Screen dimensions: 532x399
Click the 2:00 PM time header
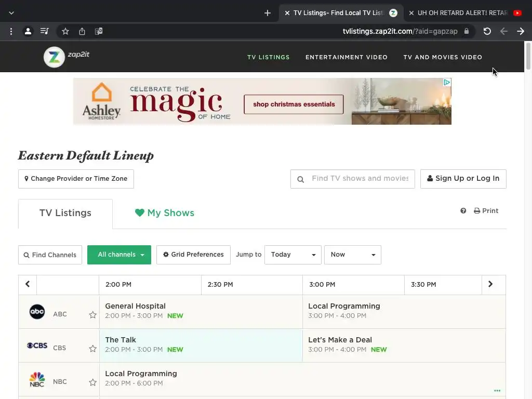point(150,285)
